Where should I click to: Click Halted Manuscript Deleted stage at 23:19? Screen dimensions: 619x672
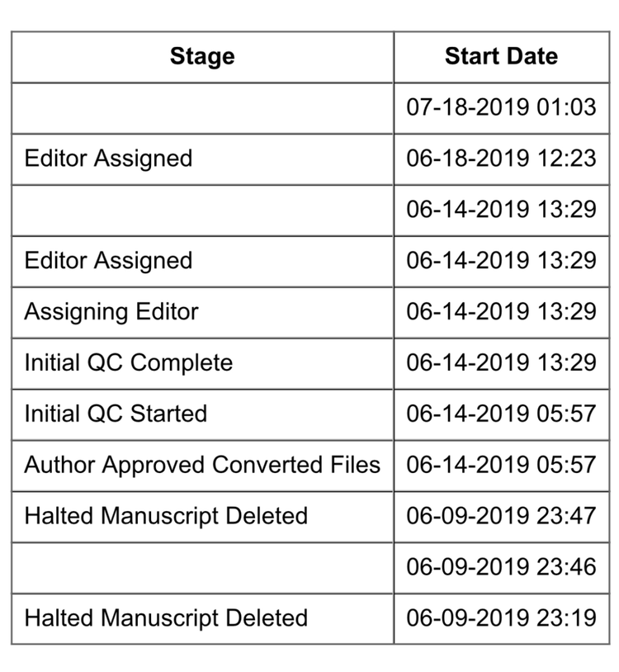coord(166,618)
